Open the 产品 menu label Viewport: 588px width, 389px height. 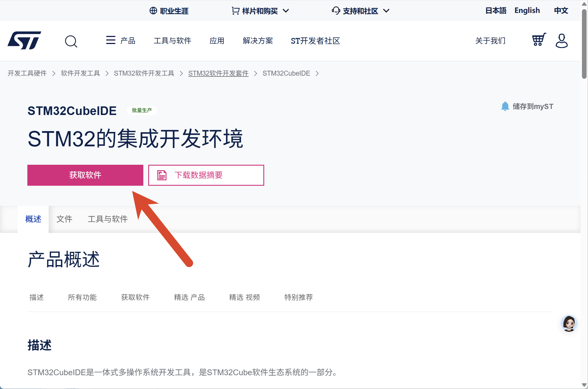(128, 41)
